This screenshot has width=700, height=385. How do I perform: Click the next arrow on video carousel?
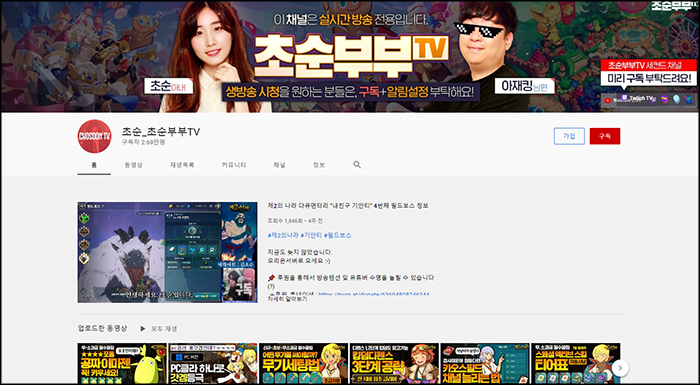[620, 368]
